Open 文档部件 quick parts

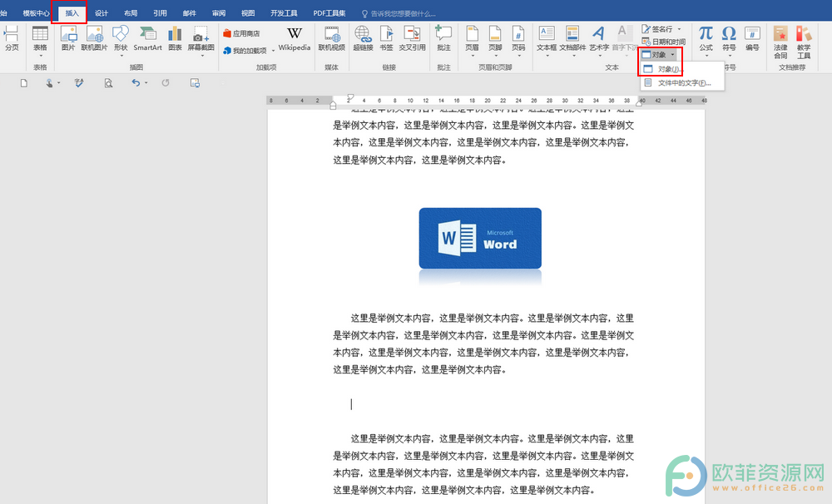click(x=572, y=40)
